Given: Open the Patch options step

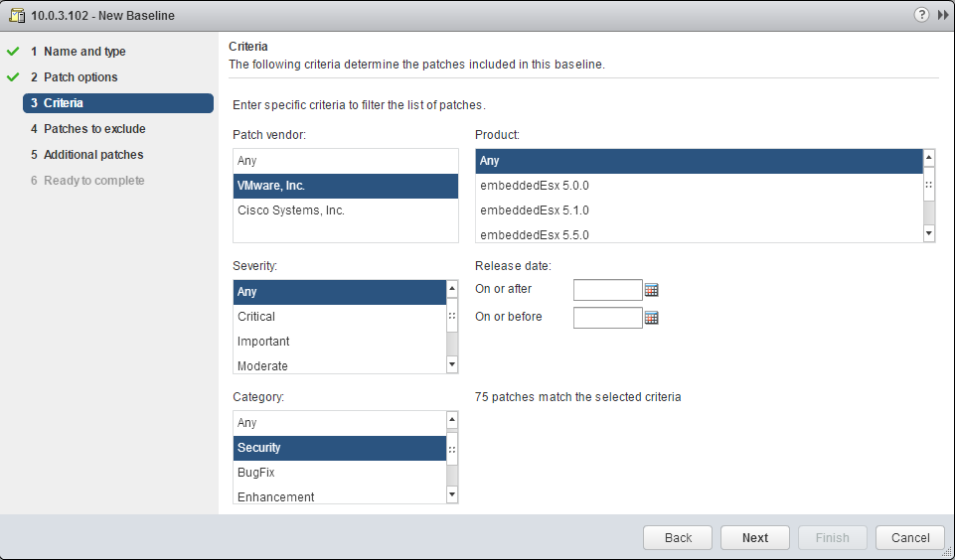Looking at the screenshot, I should pyautogui.click(x=80, y=77).
